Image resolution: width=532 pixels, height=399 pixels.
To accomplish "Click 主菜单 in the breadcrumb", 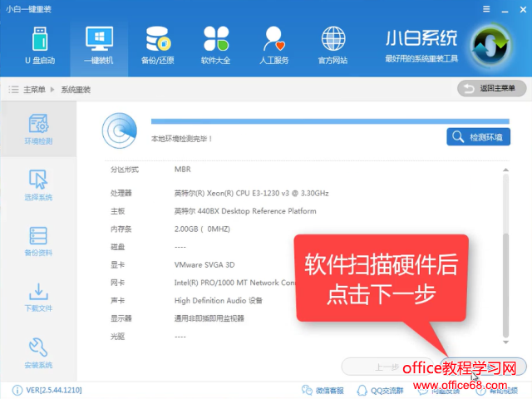I will click(34, 90).
